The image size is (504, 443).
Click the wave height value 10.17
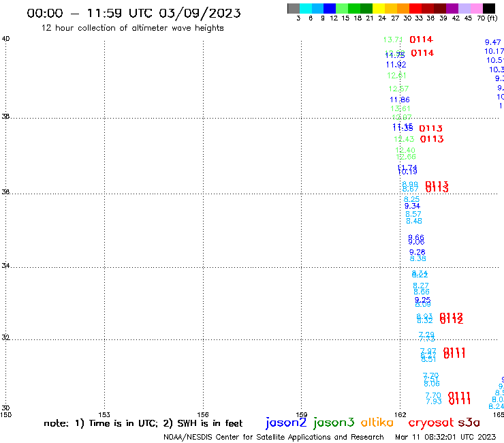pyautogui.click(x=494, y=52)
